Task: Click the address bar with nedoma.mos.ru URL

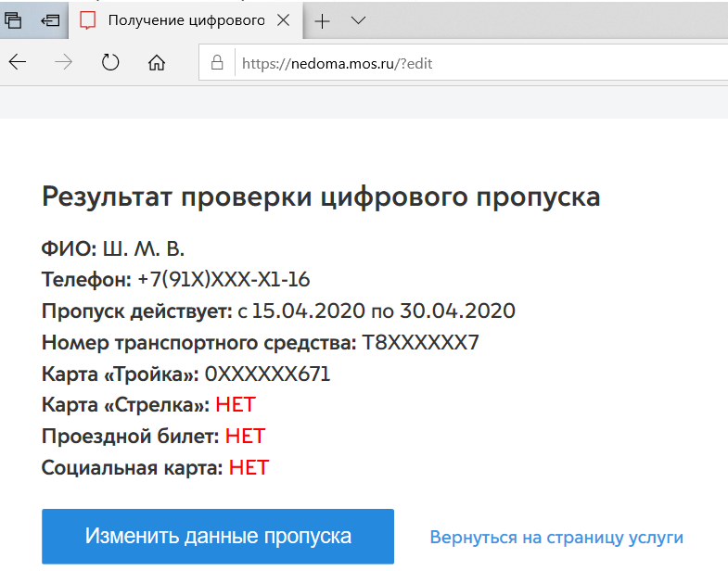Action: (464, 64)
